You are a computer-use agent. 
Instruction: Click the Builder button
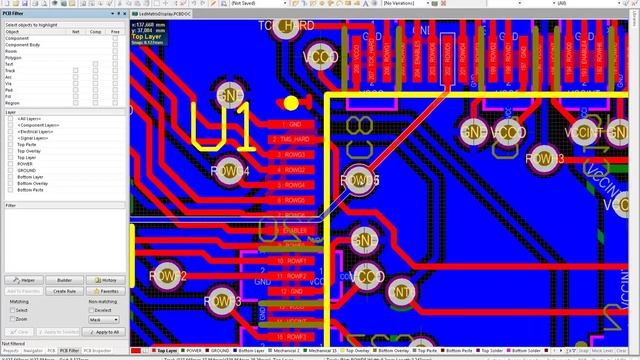point(64,280)
